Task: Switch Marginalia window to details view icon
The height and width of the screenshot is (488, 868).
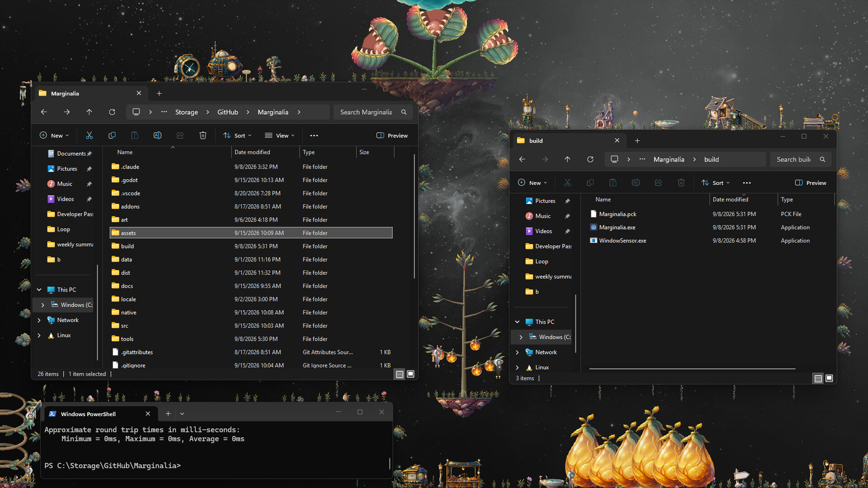Action: (x=400, y=374)
